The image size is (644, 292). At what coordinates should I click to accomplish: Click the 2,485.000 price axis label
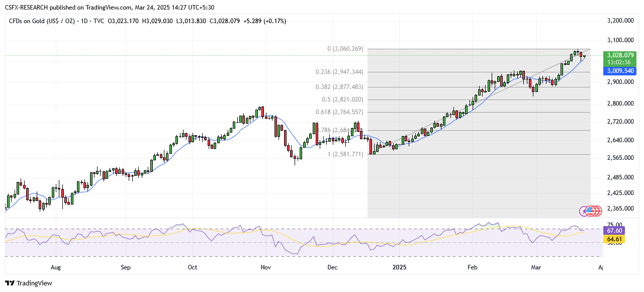(x=619, y=177)
